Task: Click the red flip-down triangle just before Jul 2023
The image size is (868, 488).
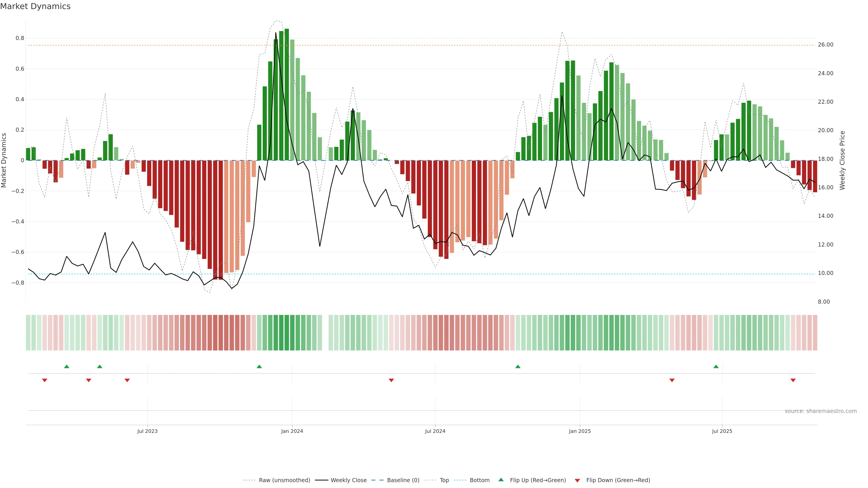Action: click(x=127, y=380)
